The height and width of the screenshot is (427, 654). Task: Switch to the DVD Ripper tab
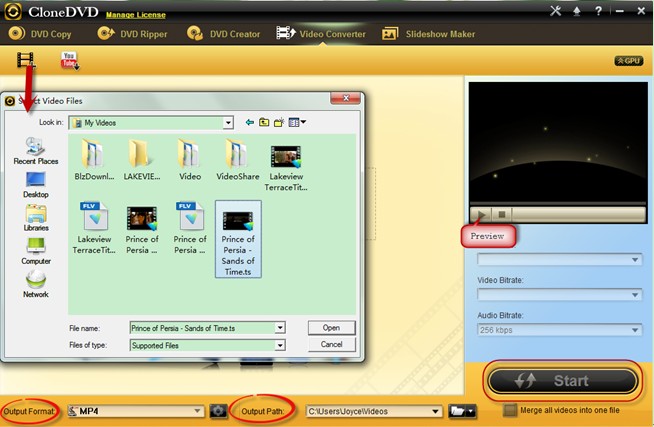coord(132,34)
